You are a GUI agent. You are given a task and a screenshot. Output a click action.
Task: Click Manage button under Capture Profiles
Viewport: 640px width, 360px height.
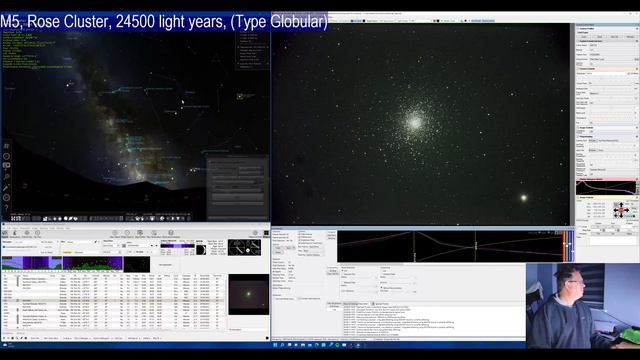(630, 36)
